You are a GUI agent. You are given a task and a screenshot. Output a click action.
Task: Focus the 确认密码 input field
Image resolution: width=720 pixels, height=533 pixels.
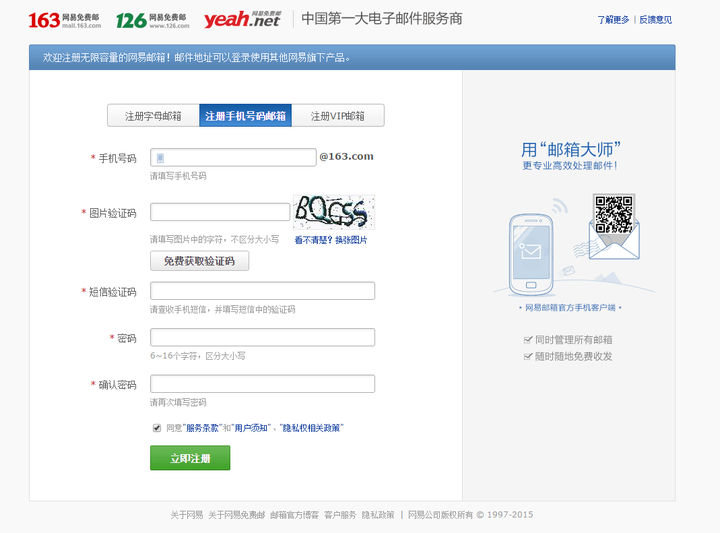(x=262, y=384)
